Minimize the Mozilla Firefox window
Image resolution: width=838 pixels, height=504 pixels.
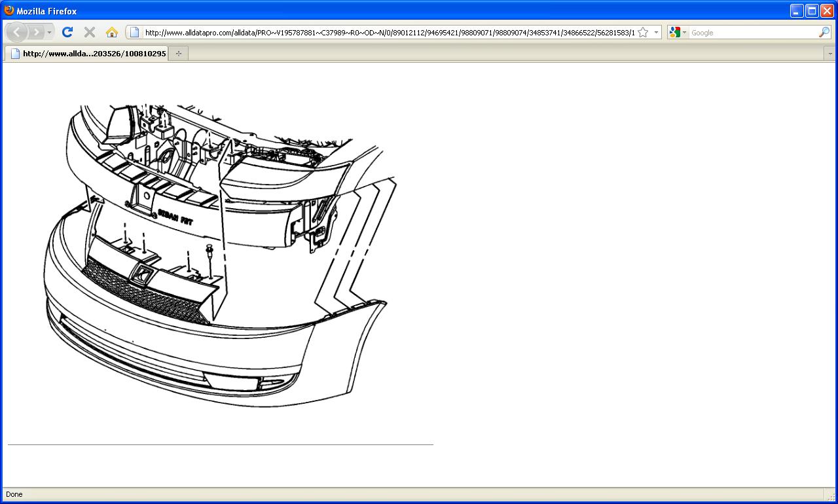point(797,10)
